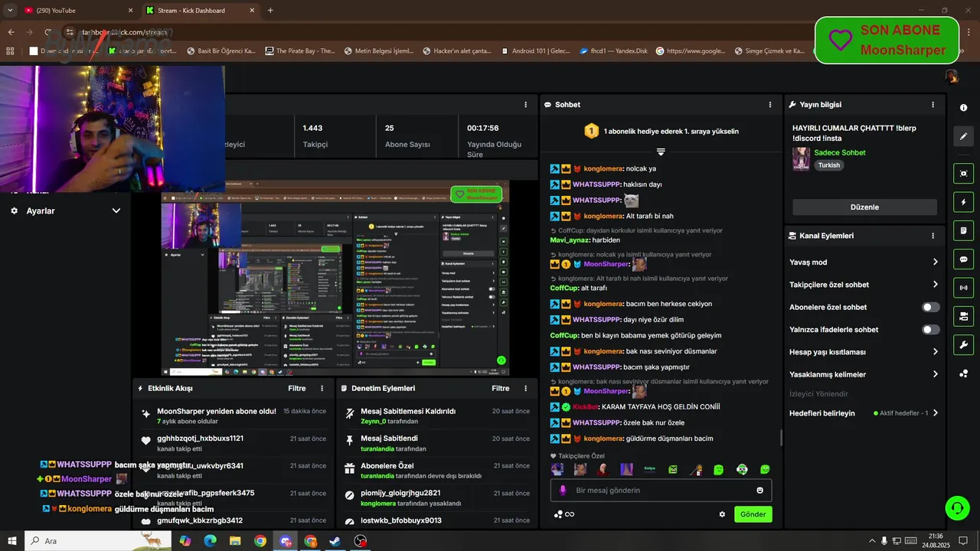Expand Hedefleri belirleyin arrow
980x551 pixels.
(x=935, y=413)
